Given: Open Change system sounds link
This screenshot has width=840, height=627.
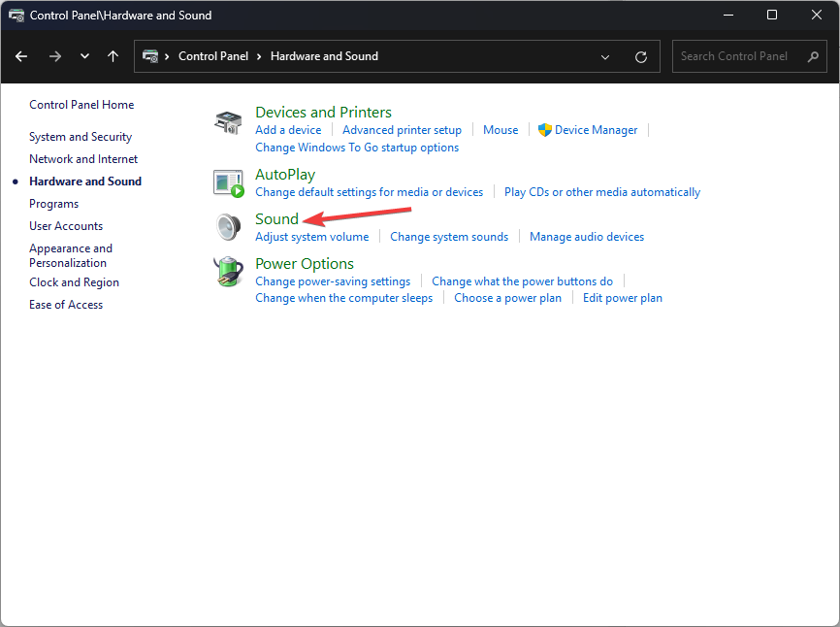Looking at the screenshot, I should pos(449,237).
